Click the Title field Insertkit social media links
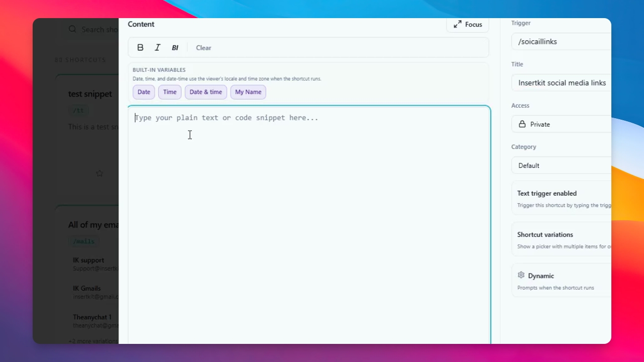The image size is (644, 362). (x=561, y=82)
